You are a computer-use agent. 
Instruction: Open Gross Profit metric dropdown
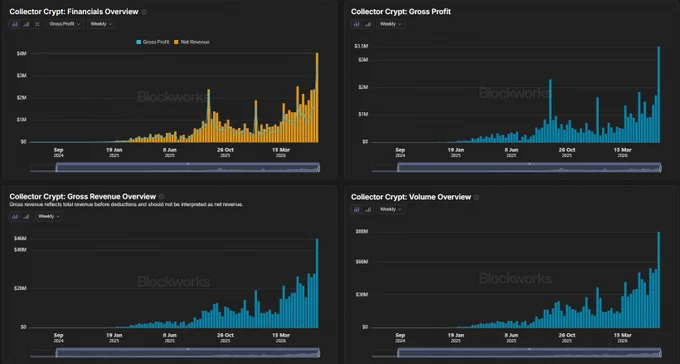[x=65, y=24]
